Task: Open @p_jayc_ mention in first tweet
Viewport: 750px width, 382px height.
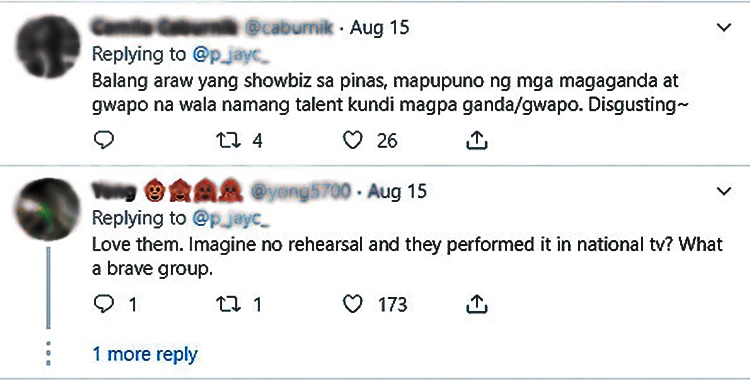Action: (231, 55)
